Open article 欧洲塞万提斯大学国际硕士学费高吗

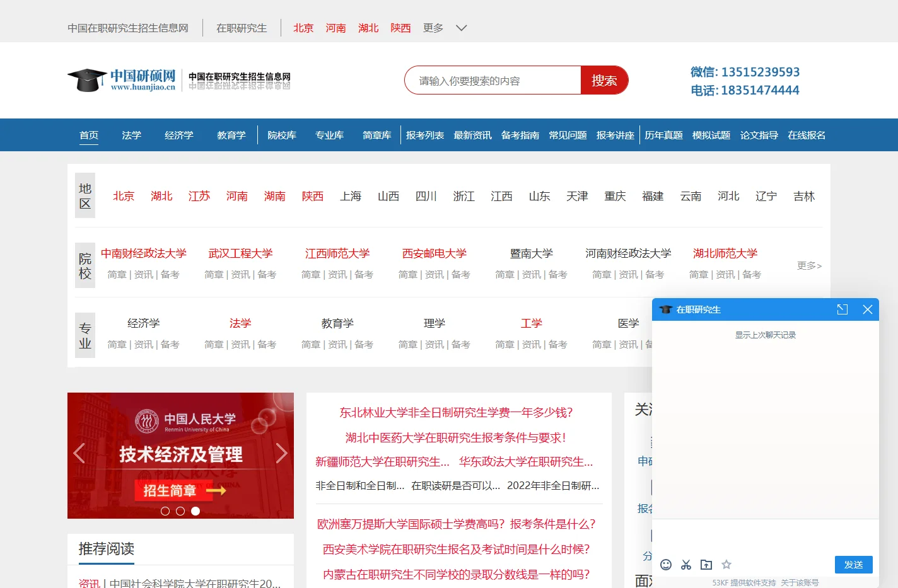[456, 524]
